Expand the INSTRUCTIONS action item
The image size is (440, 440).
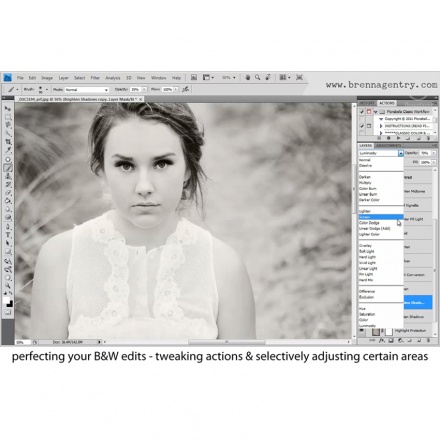pyautogui.click(x=381, y=126)
